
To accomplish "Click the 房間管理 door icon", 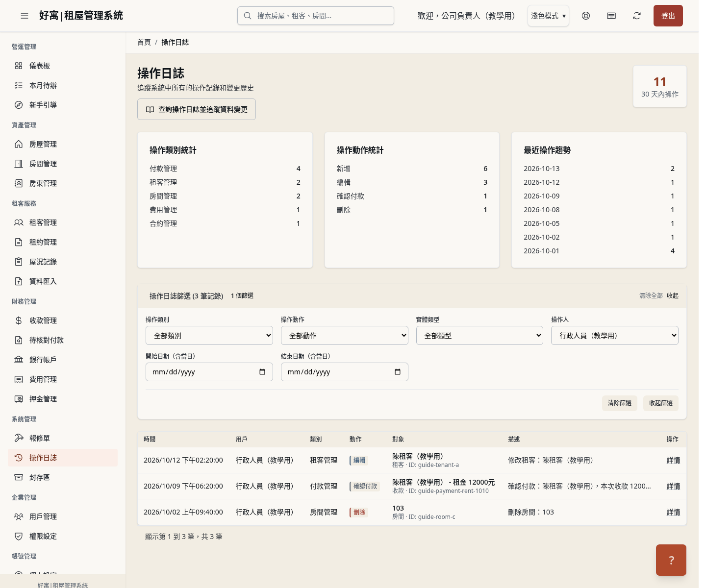I will pos(19,164).
